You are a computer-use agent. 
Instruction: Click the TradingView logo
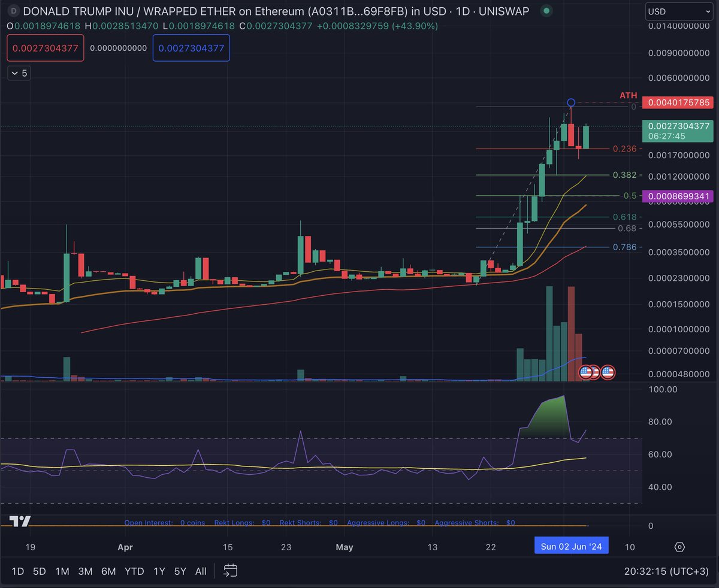click(19, 520)
